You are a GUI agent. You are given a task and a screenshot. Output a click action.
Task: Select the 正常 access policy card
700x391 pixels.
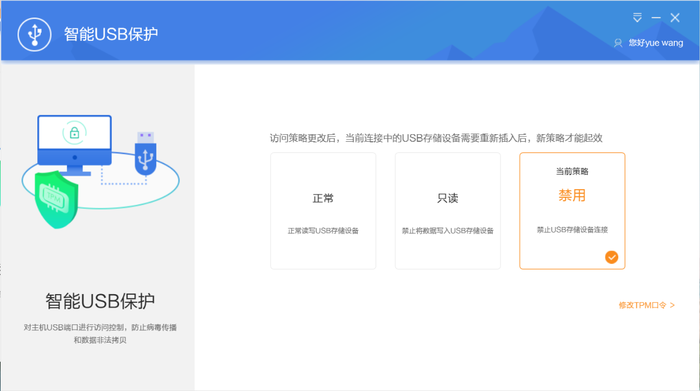[323, 211]
